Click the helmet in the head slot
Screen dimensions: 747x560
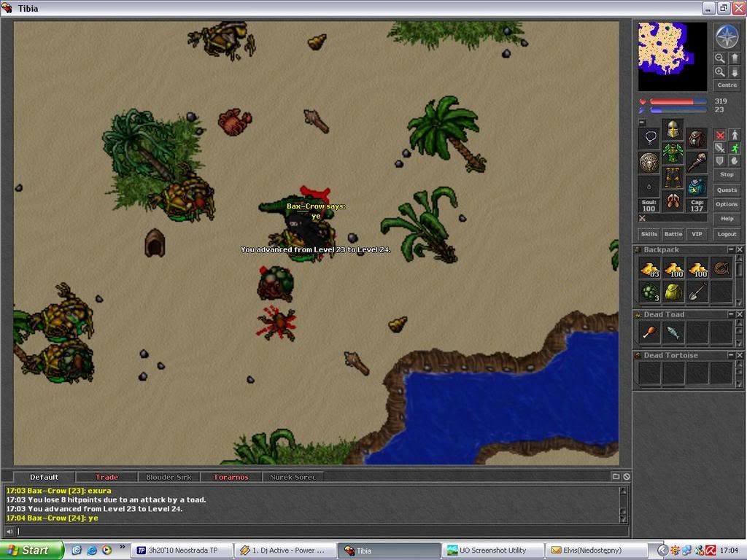point(673,128)
